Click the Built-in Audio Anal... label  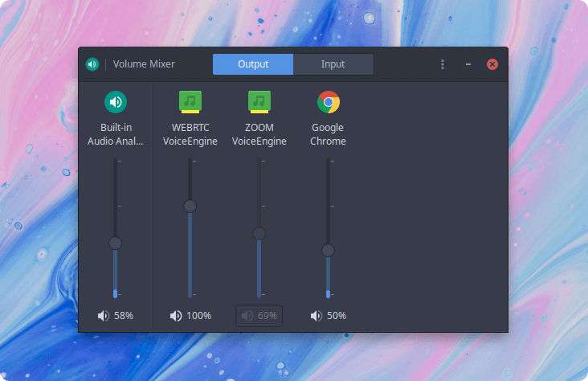(x=116, y=134)
